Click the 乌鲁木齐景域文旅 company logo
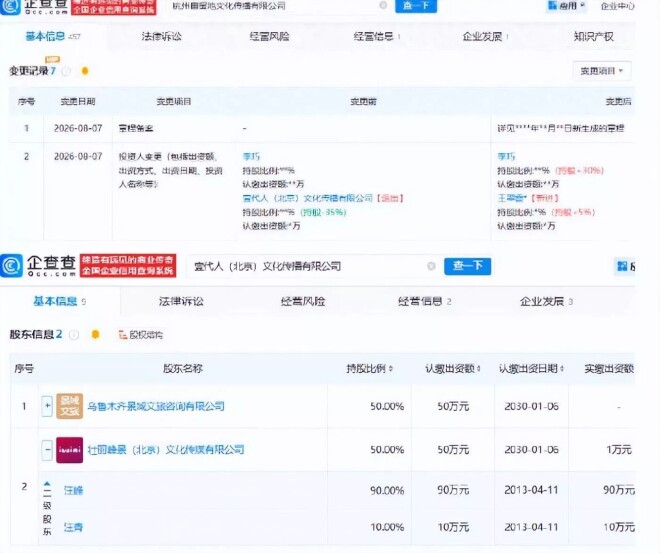The height and width of the screenshot is (553, 660). [x=69, y=406]
